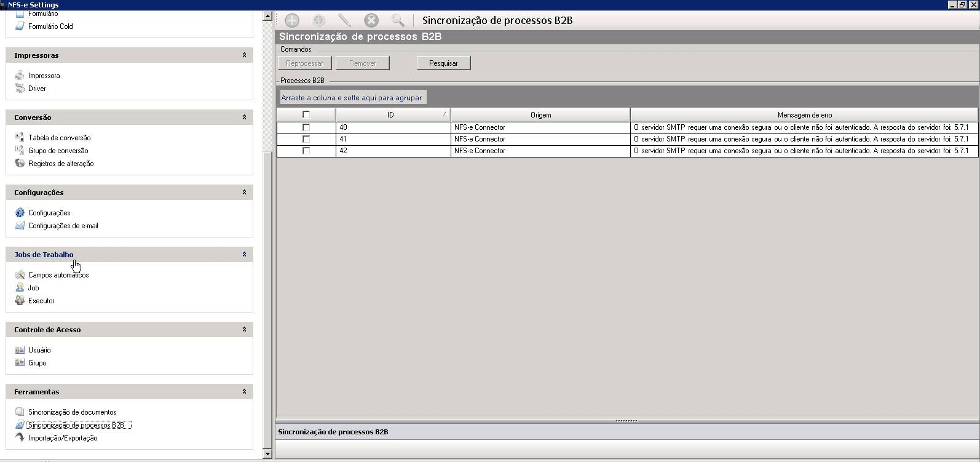
Task: Click the sidebar scrollbar up arrow
Action: click(267, 17)
